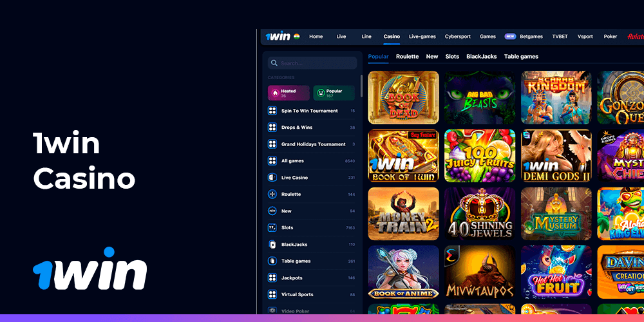This screenshot has width=644, height=322.
Task: Open Betgames in the top navigation
Action: click(x=531, y=37)
